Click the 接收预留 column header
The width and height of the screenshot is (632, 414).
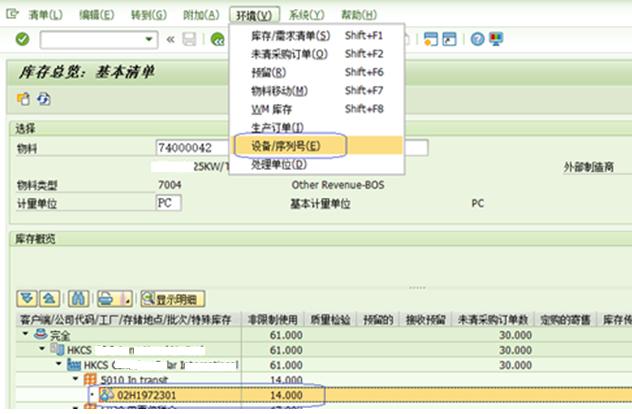(426, 320)
